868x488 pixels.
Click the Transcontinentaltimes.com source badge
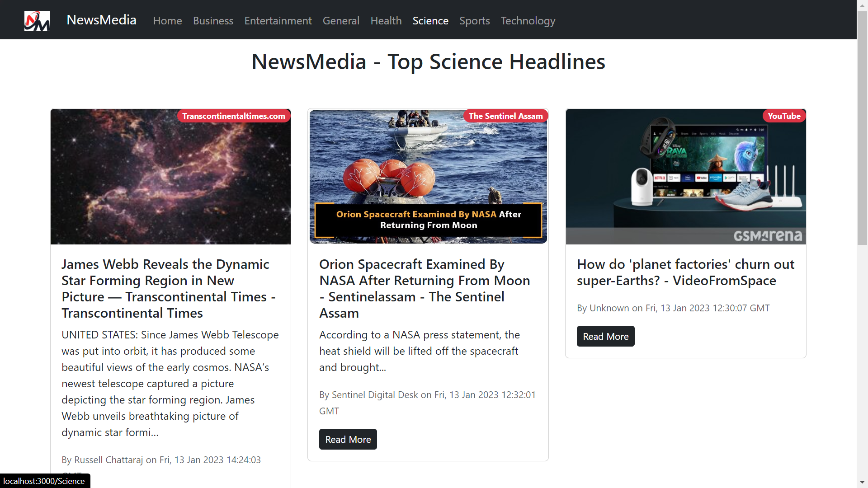234,116
